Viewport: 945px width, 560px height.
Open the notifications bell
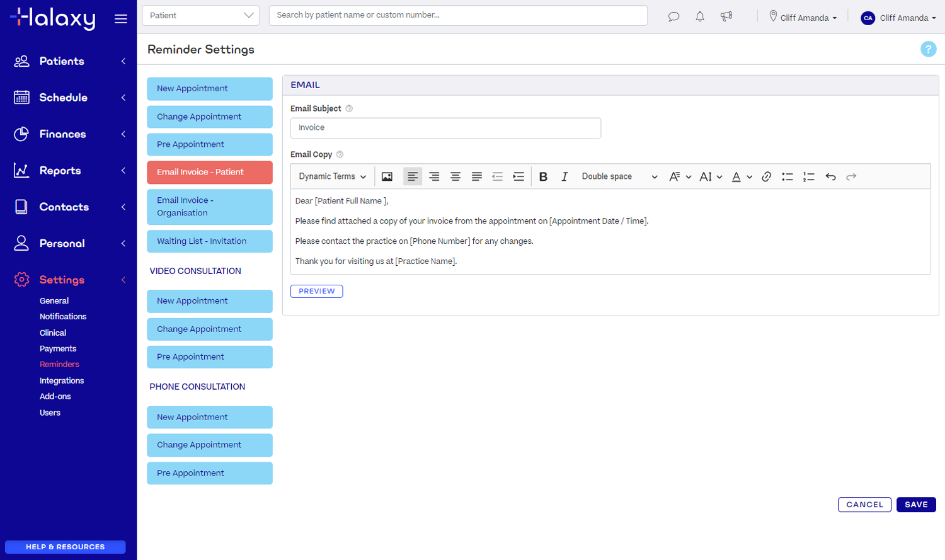[699, 17]
